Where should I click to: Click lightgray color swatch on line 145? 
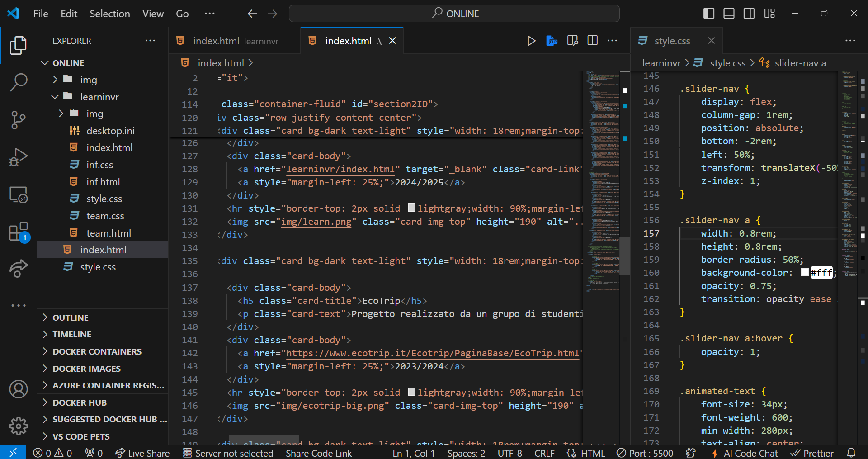tap(411, 392)
